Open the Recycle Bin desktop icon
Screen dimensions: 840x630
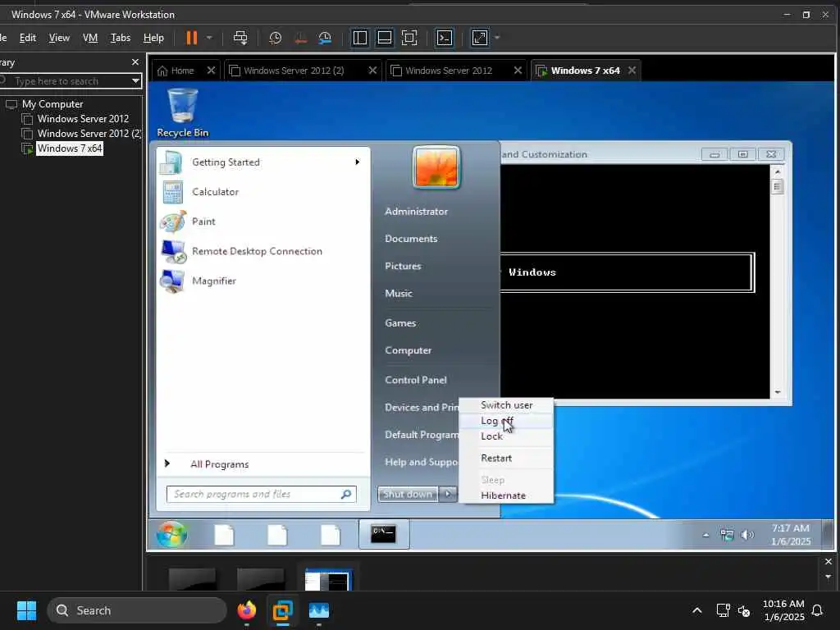pyautogui.click(x=182, y=112)
